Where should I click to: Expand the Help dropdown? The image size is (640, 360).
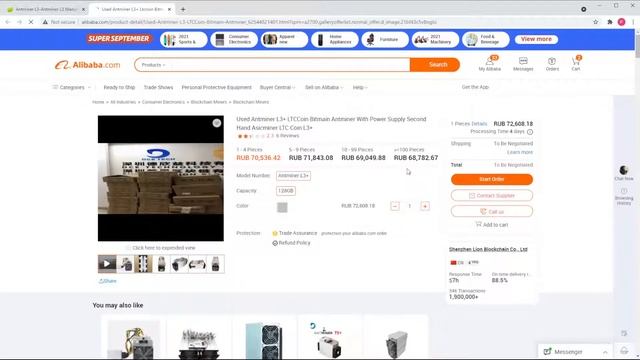(x=360, y=87)
